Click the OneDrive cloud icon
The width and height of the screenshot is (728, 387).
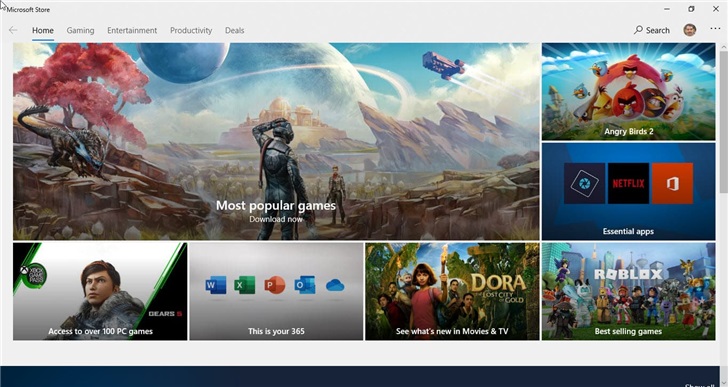click(335, 285)
